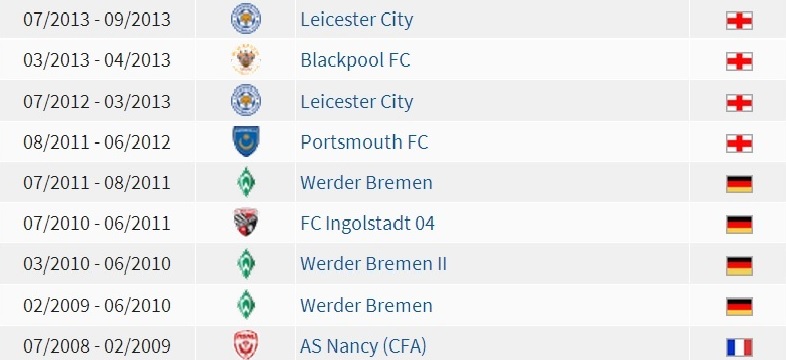
Task: Open the Blackpool FC link
Action: point(355,60)
